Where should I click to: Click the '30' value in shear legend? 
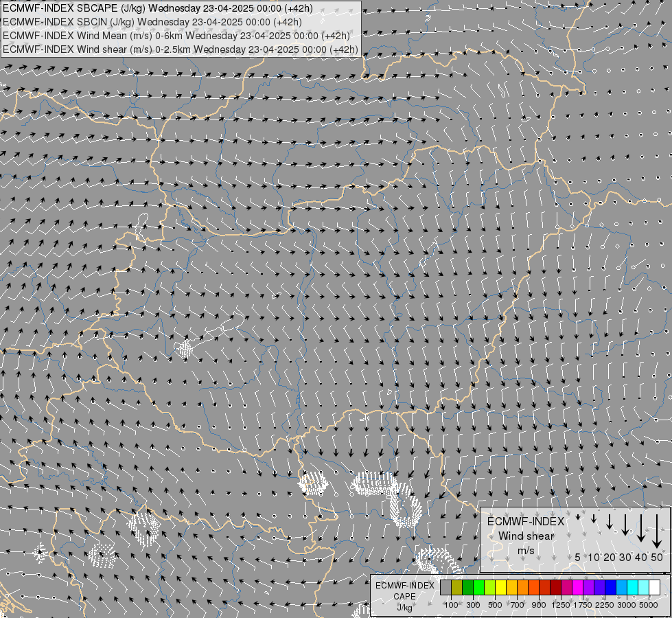[x=625, y=557]
